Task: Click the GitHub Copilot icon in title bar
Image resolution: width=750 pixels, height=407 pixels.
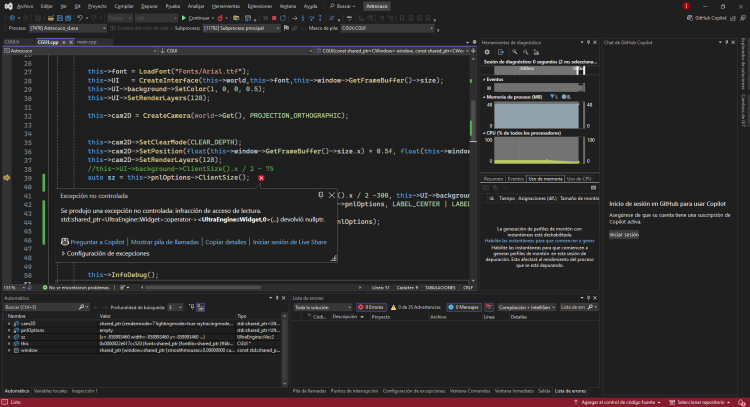Action: coord(688,18)
